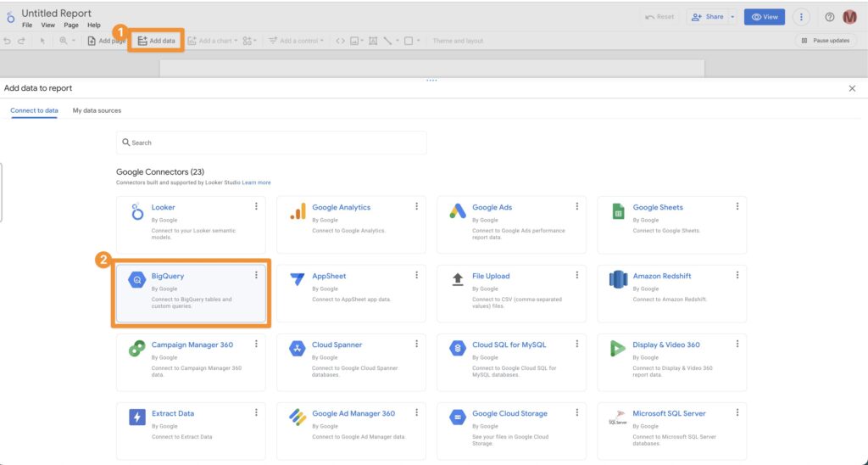Expand the Share options dropdown arrow
Screen dimensions: 868x465
pyautogui.click(x=732, y=17)
